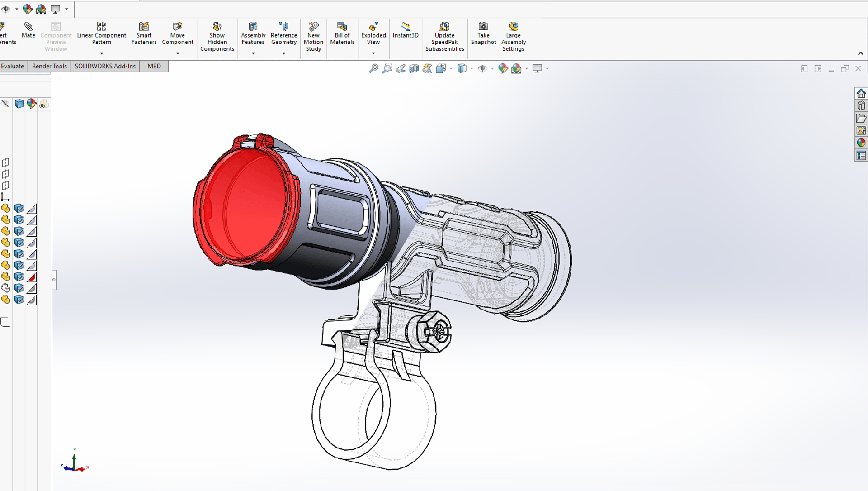This screenshot has height=491, width=868.
Task: Go to Previous View
Action: coord(401,68)
